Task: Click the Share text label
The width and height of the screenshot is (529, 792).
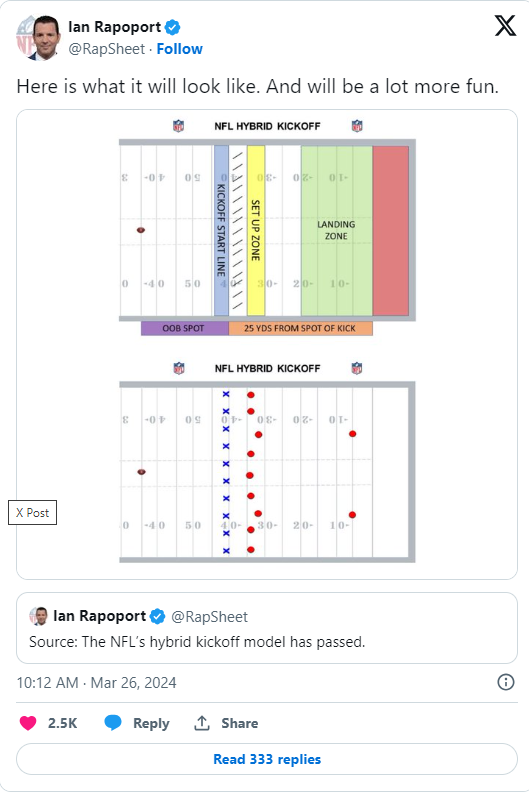Action: pyautogui.click(x=239, y=723)
